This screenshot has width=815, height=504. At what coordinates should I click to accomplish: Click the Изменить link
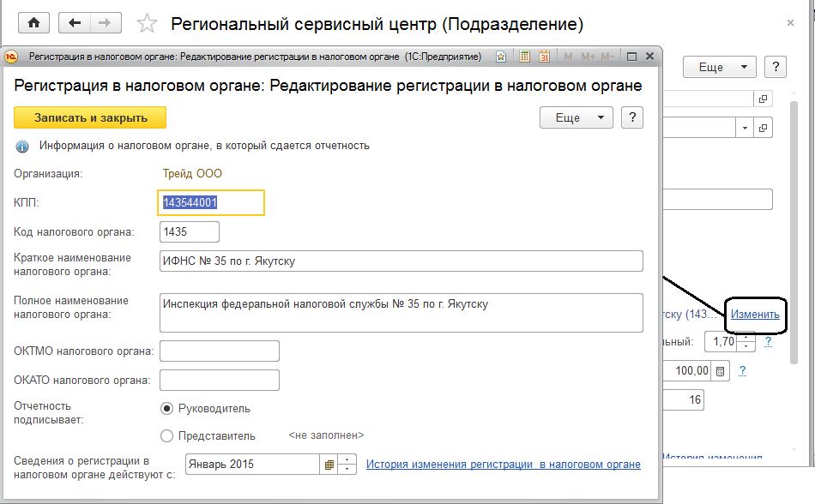755,315
